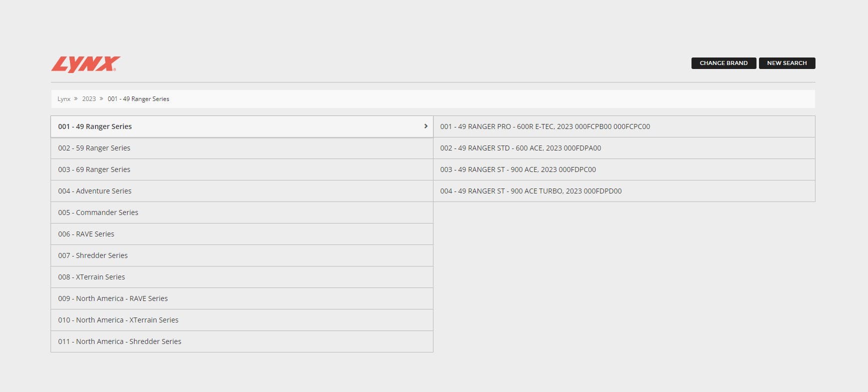Click the chevron on 001 - 49 Ranger Series
This screenshot has height=392, width=868.
pos(425,126)
